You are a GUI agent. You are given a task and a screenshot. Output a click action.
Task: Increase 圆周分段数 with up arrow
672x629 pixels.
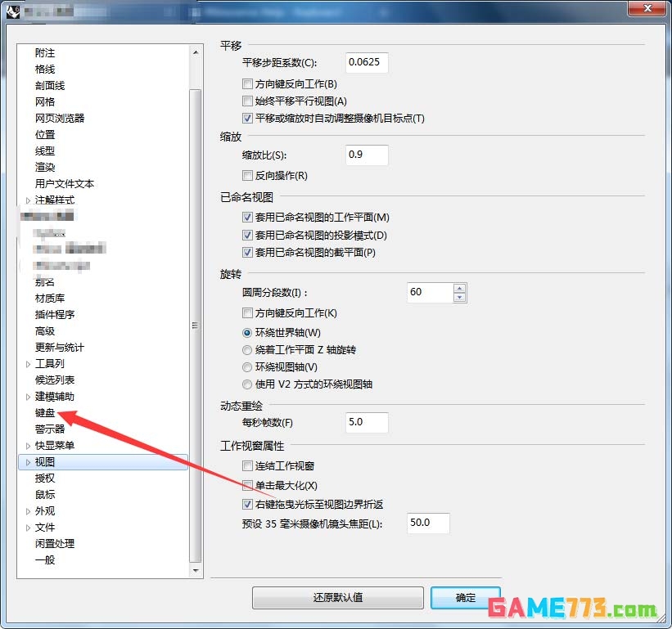(x=459, y=288)
